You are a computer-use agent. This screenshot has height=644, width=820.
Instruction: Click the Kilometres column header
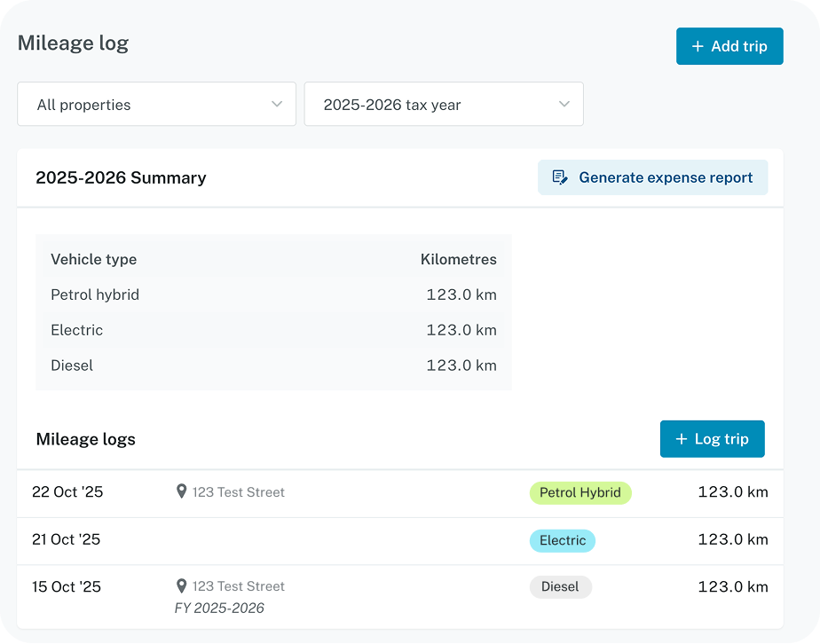pos(458,259)
